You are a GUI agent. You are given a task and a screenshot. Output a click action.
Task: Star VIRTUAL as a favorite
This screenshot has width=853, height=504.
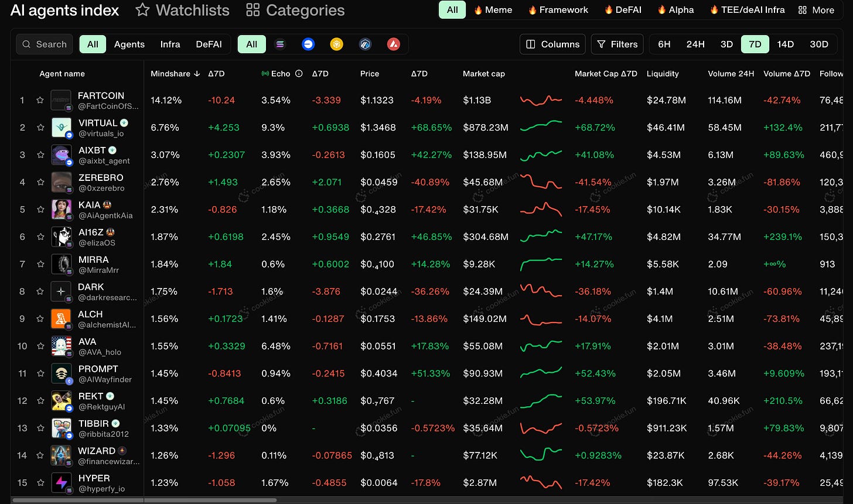40,128
